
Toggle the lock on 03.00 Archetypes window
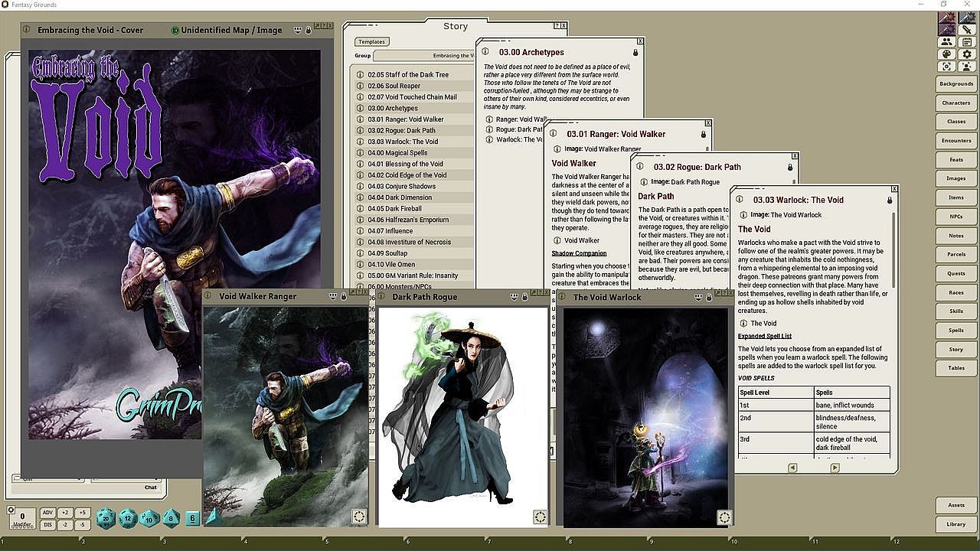(635, 52)
